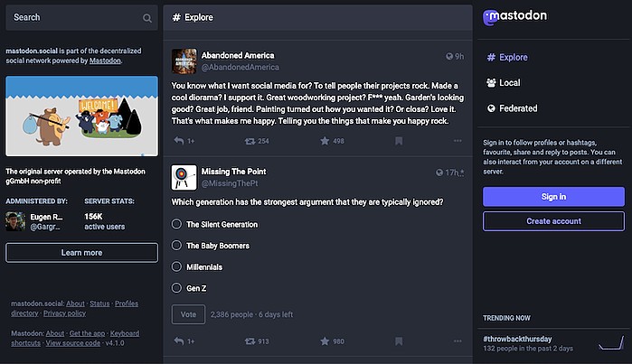Bookmark the Abandoned America post
This screenshot has height=364, width=632.
398,141
